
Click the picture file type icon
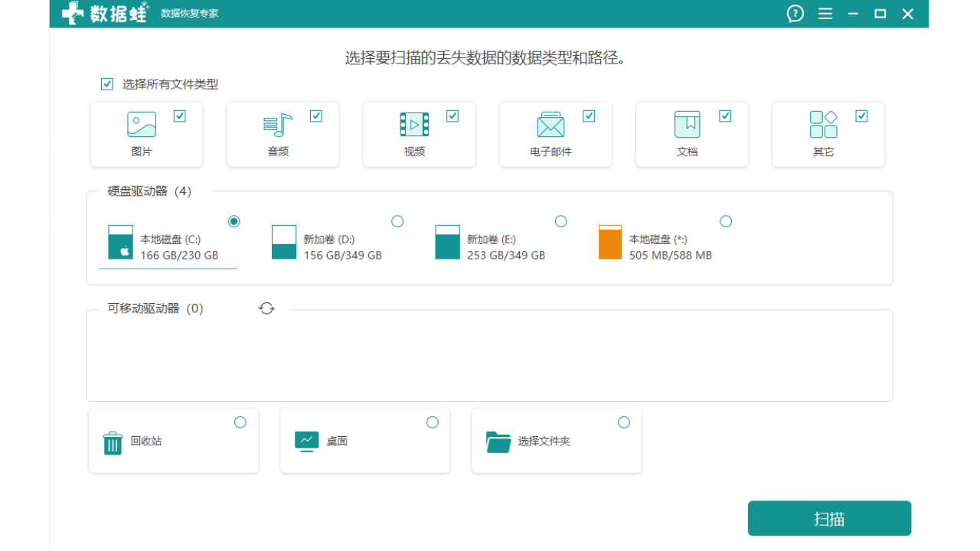(142, 125)
